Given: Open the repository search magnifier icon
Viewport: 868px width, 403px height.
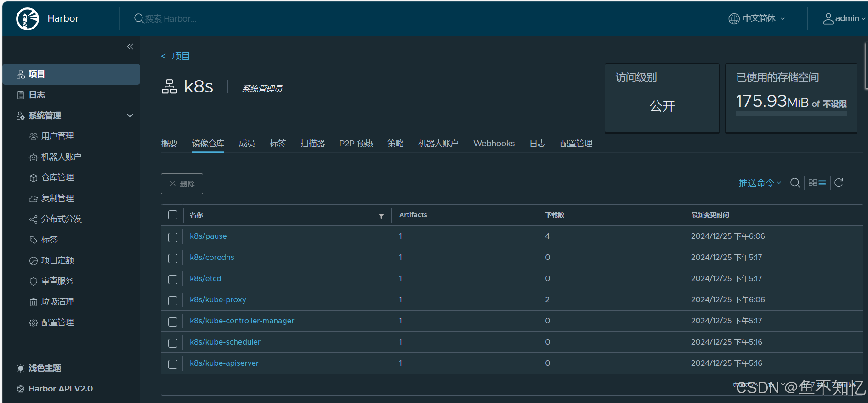Looking at the screenshot, I should (x=795, y=183).
